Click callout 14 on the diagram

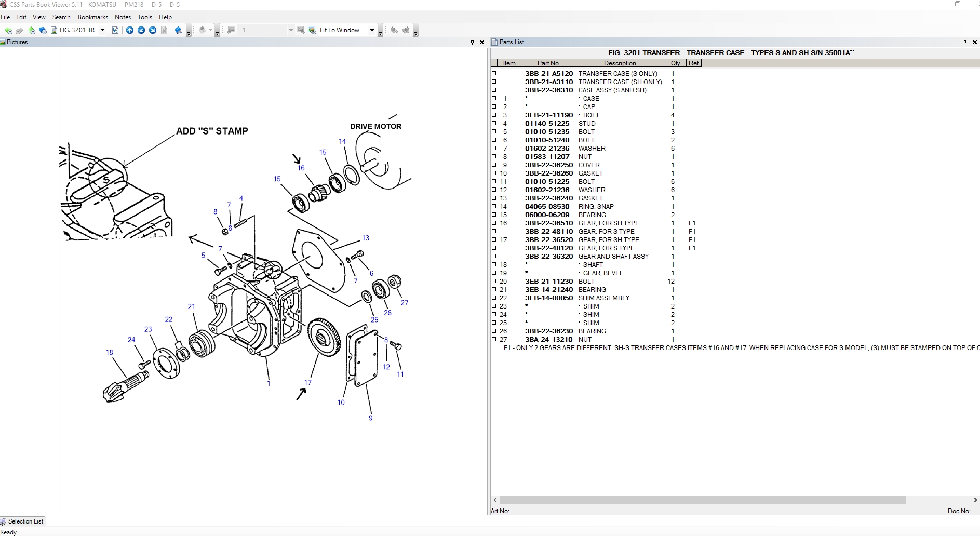(x=342, y=141)
